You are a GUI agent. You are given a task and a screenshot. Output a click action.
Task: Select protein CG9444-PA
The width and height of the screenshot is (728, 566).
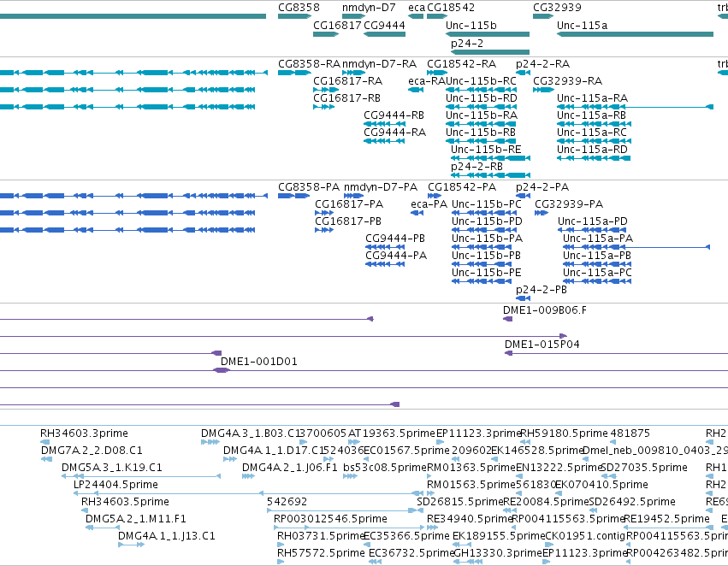coord(385,264)
